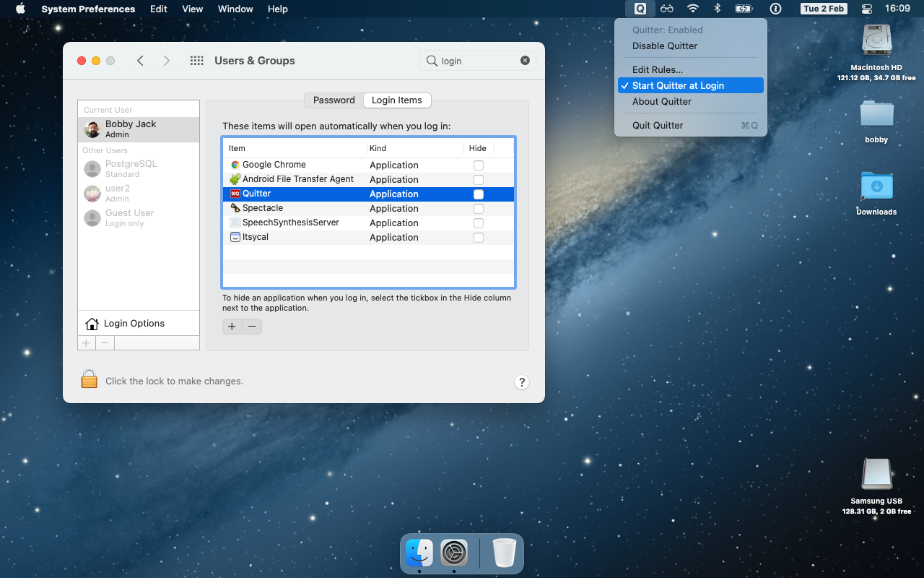Open the Quitter icon in the menu bar
The width and height of the screenshot is (924, 578).
click(640, 9)
